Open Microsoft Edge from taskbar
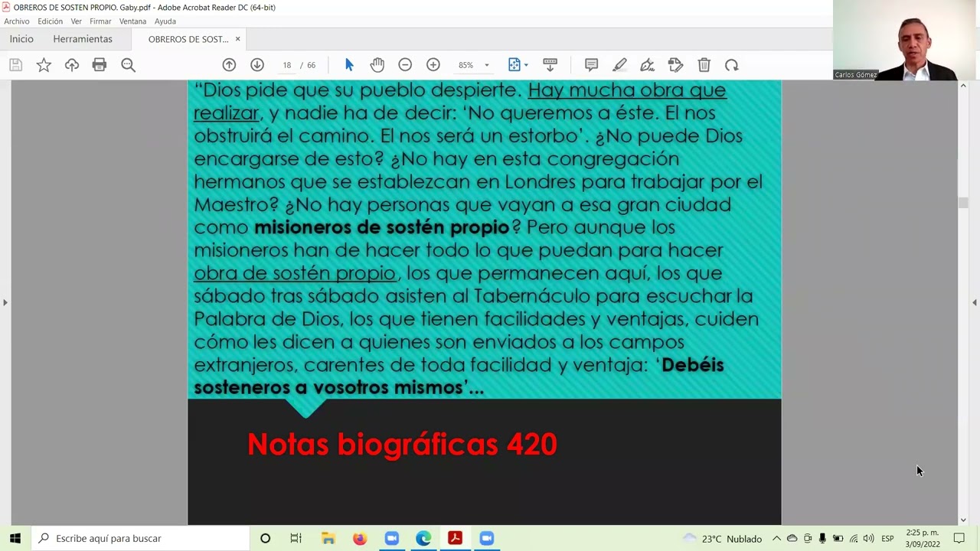 tap(423, 538)
